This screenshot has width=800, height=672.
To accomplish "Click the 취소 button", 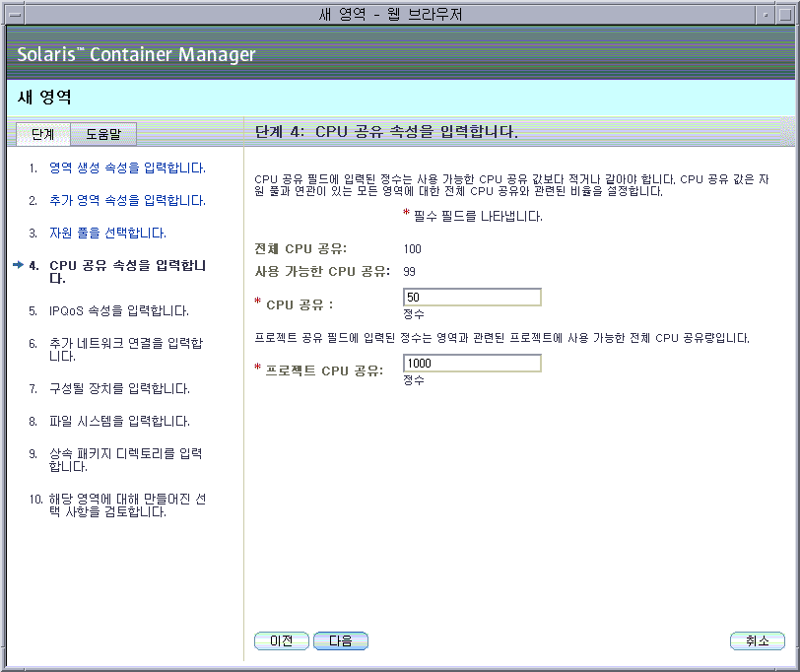I will click(757, 640).
